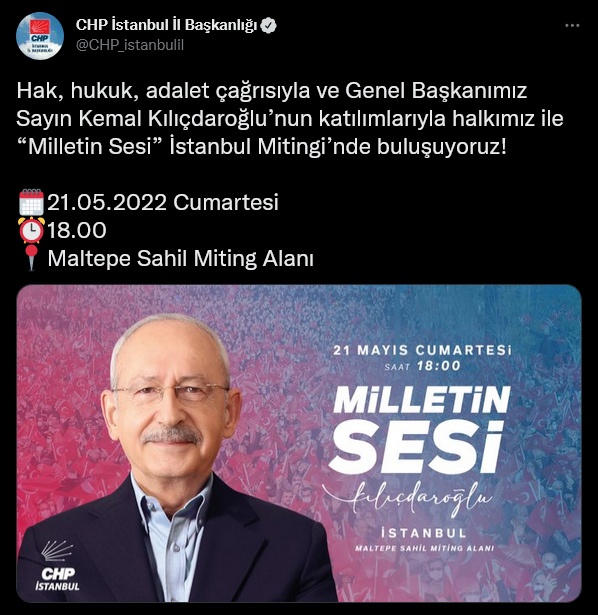
Task: Click the İSTANBUL label on the poster
Action: [x=424, y=533]
